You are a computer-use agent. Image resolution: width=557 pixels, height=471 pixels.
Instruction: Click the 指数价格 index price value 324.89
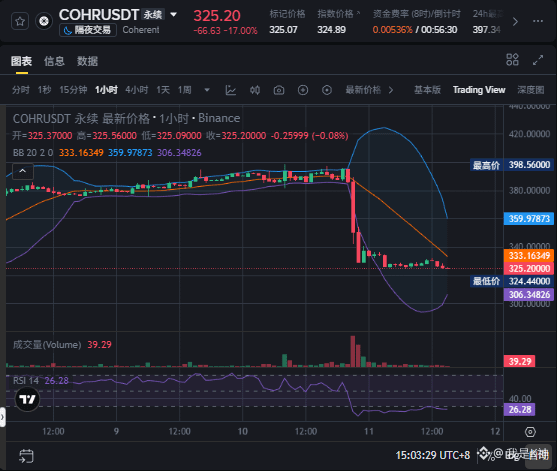331,29
